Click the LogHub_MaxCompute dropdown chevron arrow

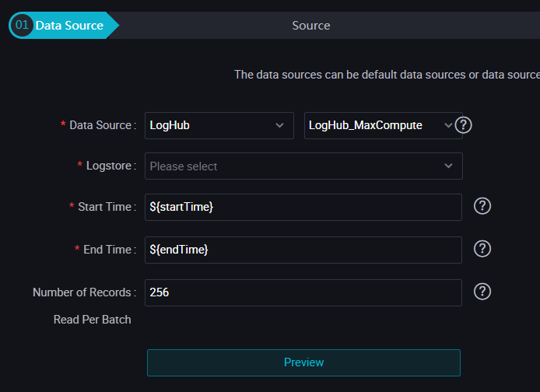(x=447, y=125)
